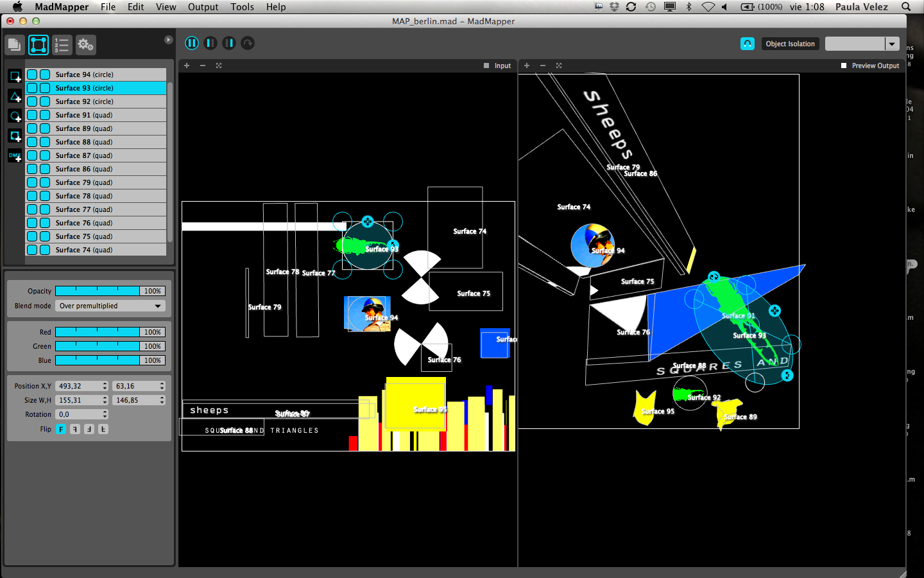Open the Tools menu
Screen dimensions: 924x578
click(x=242, y=7)
